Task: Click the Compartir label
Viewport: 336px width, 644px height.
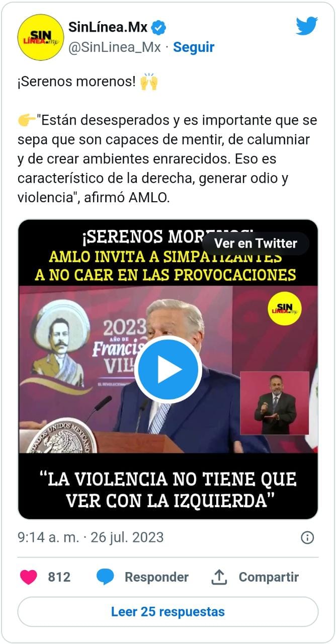Action: pyautogui.click(x=269, y=577)
